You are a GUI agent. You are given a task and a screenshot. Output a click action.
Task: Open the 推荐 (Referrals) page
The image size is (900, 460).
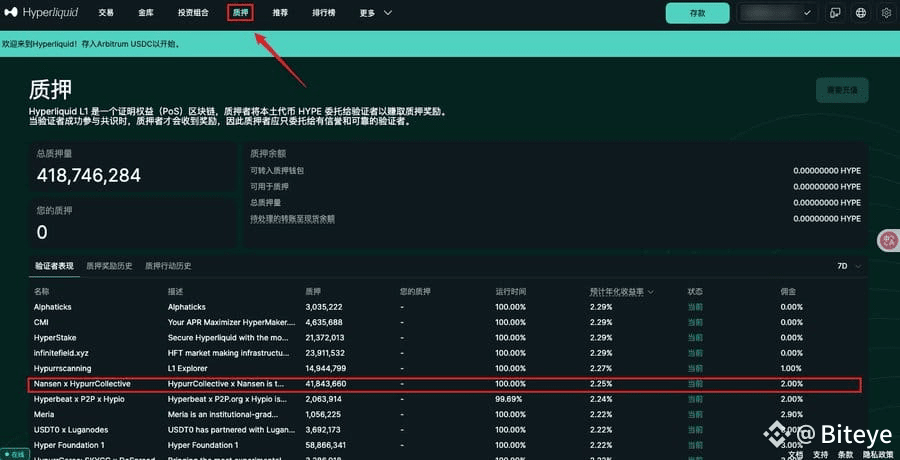[280, 13]
